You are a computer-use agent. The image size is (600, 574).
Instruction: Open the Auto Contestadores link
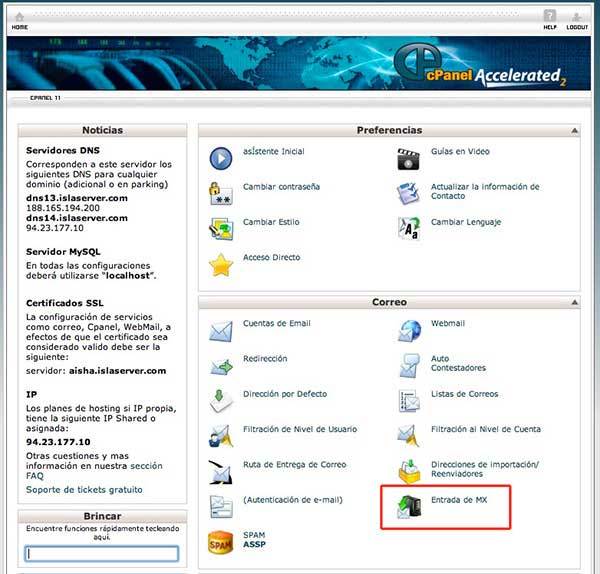[458, 363]
